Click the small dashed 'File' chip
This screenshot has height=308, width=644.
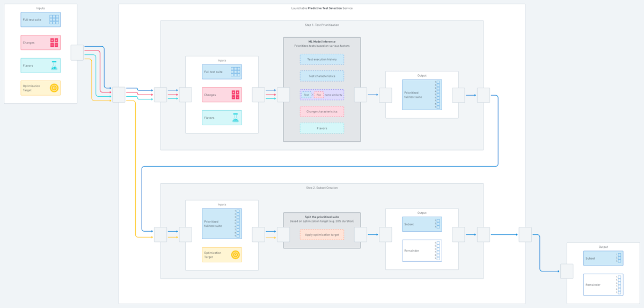[x=319, y=95]
